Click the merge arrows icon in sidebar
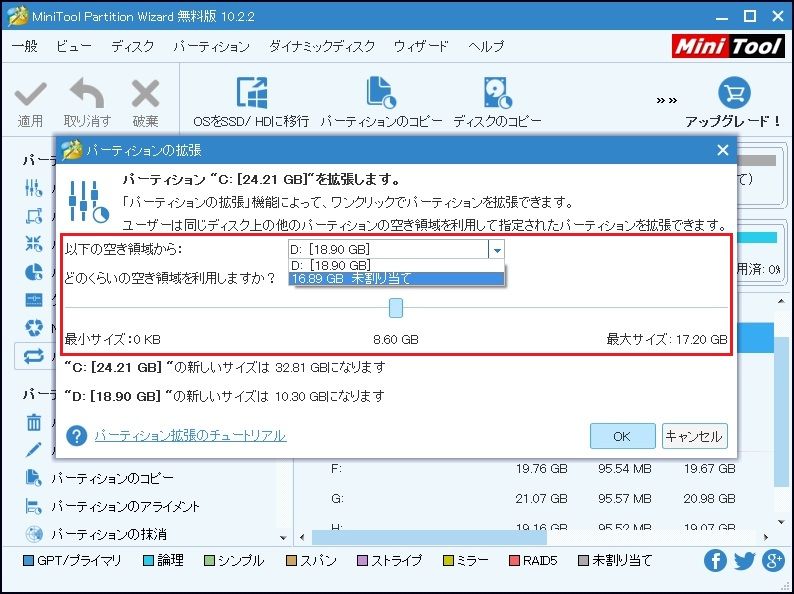 click(33, 244)
